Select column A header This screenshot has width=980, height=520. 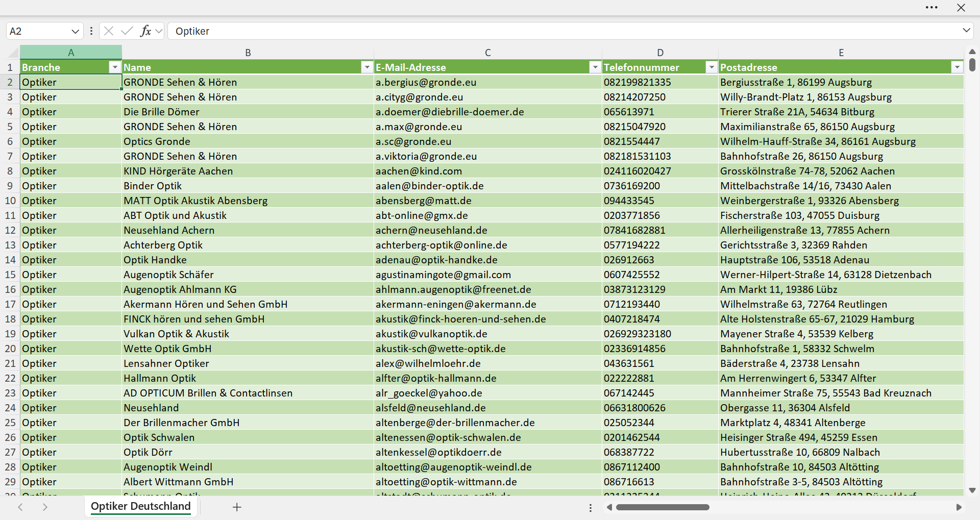click(x=71, y=53)
